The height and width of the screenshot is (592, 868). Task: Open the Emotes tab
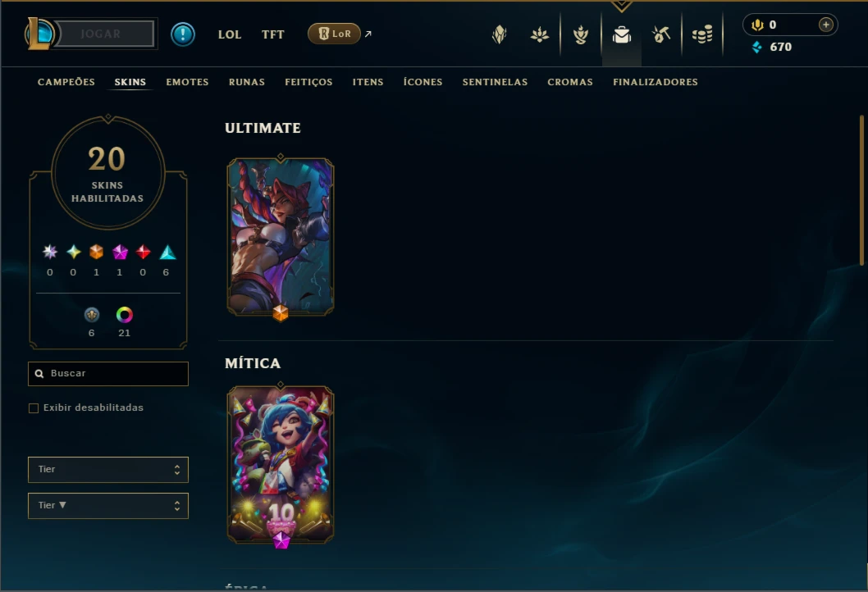pos(187,82)
